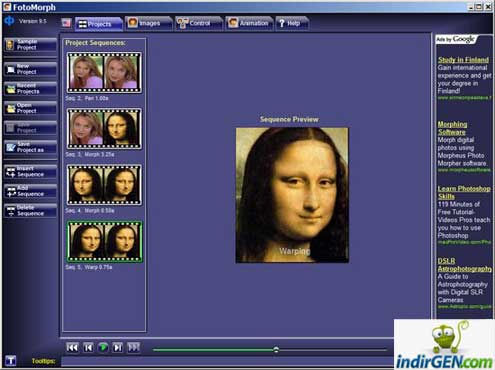Play the animation preview

click(103, 348)
